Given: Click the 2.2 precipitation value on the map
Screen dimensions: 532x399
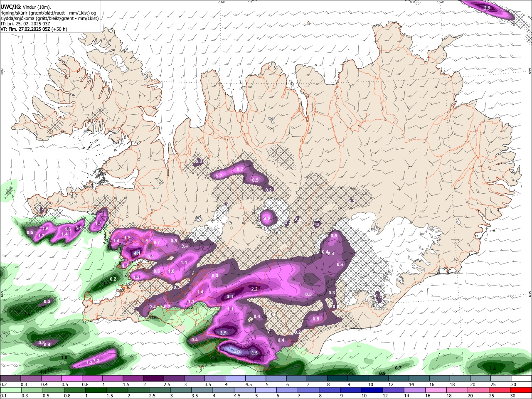Looking at the screenshot, I should pyautogui.click(x=255, y=289).
